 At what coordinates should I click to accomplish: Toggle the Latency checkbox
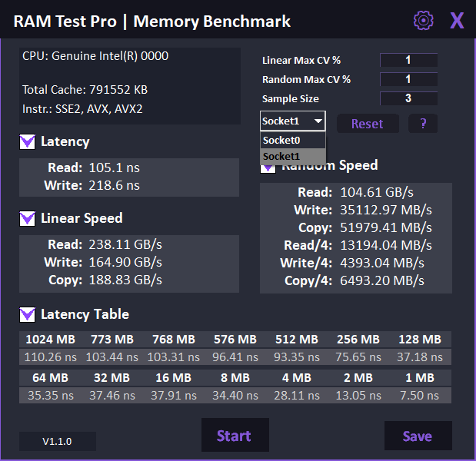[28, 141]
